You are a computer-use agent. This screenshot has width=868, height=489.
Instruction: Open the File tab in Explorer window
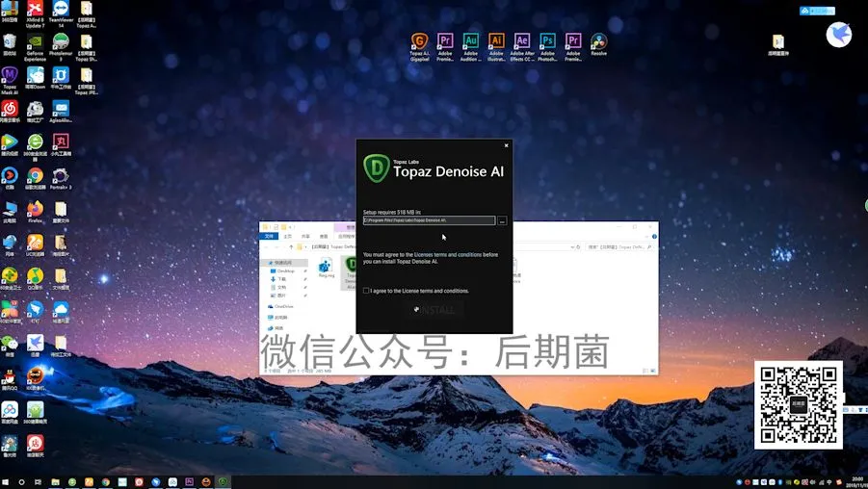(269, 236)
